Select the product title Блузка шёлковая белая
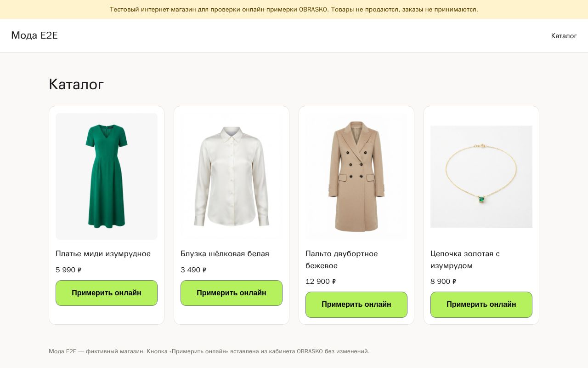This screenshot has width=588, height=368. 225,254
